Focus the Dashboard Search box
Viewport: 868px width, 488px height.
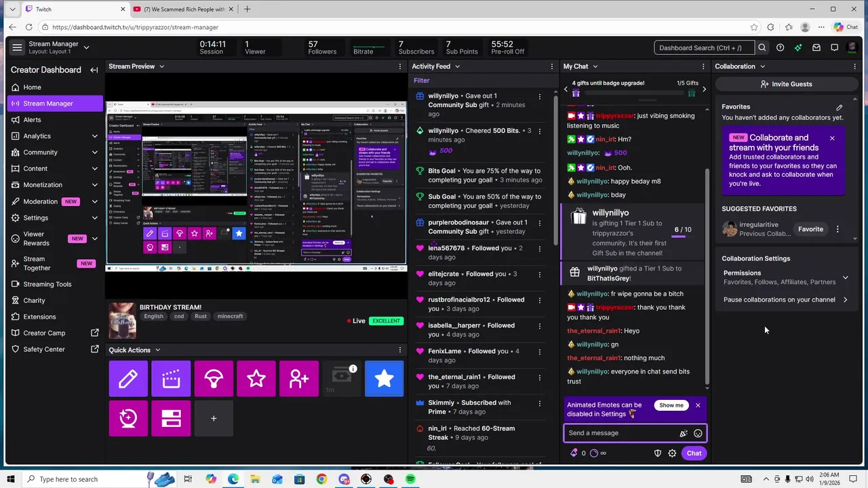pos(705,47)
